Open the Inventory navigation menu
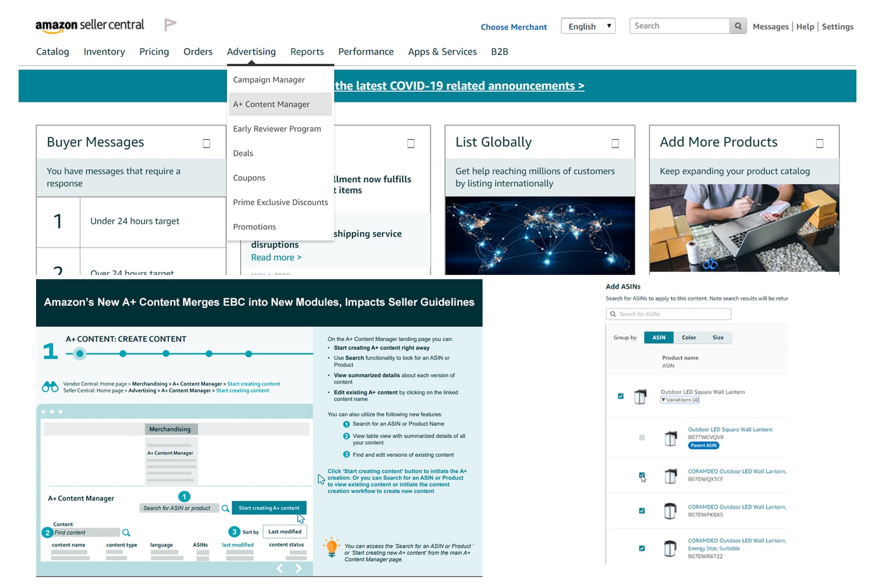Image resolution: width=875 pixels, height=588 pixels. 104,51
